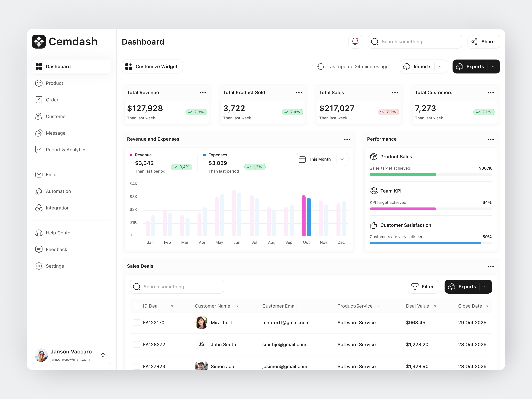Open the Settings gear icon

39,266
